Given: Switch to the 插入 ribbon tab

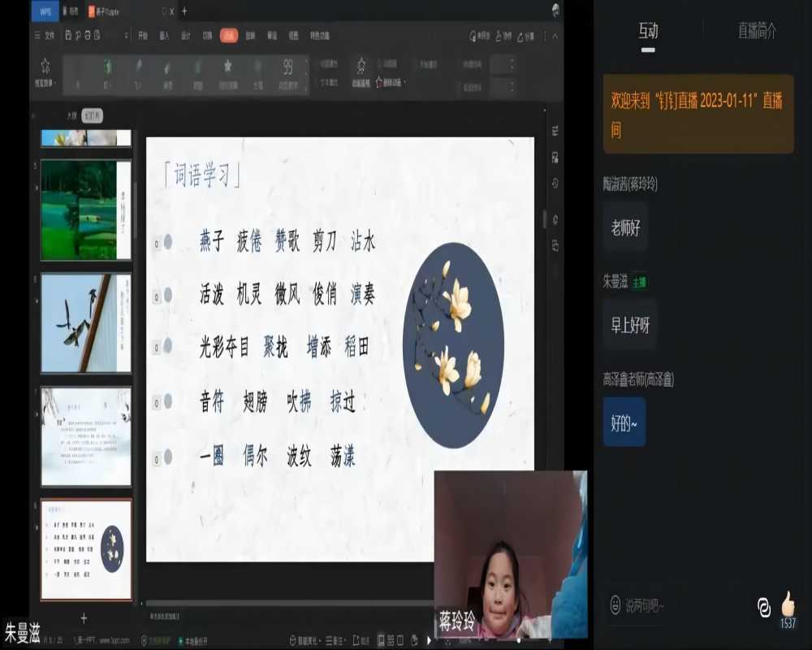Looking at the screenshot, I should coord(164,35).
